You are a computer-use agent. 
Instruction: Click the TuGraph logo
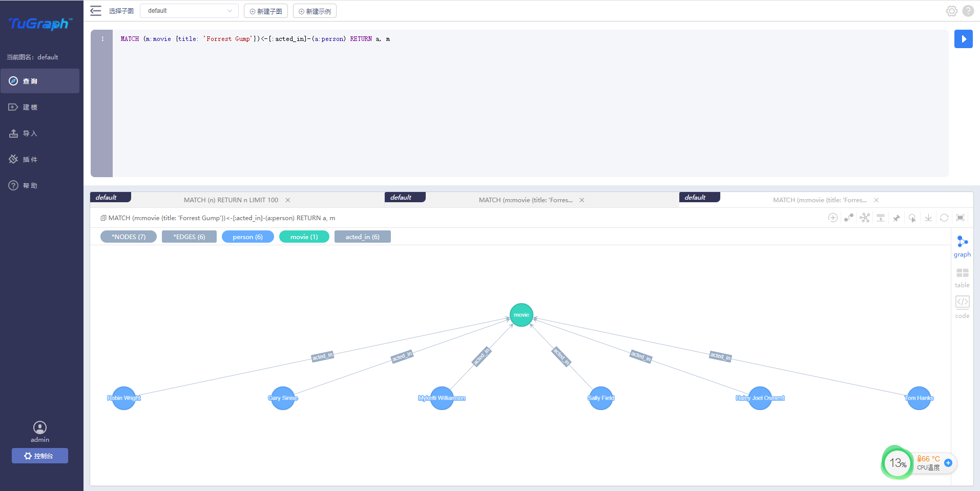pyautogui.click(x=40, y=24)
